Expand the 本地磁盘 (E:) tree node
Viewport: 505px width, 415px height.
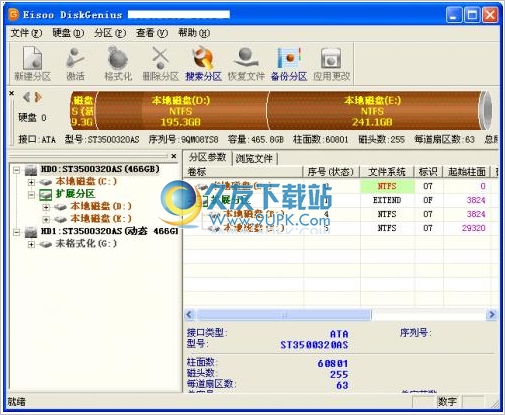[46, 220]
